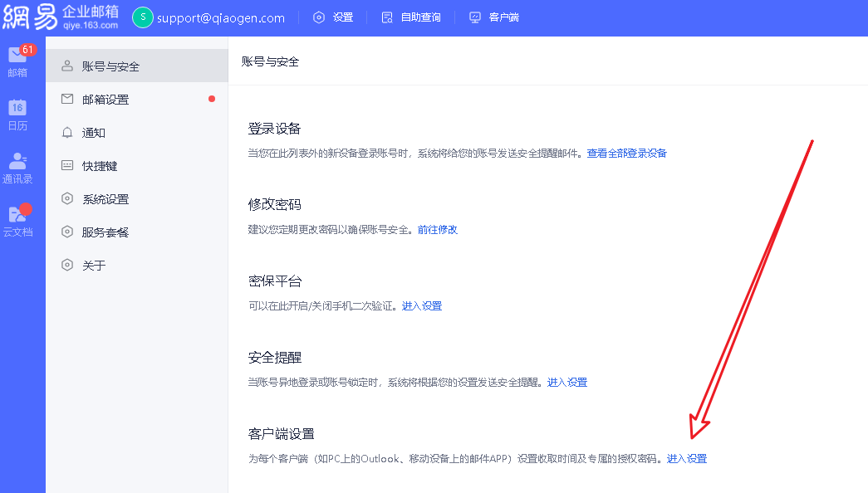868x493 pixels.
Task: Click the green account avatar icon
Action: pyautogui.click(x=143, y=17)
